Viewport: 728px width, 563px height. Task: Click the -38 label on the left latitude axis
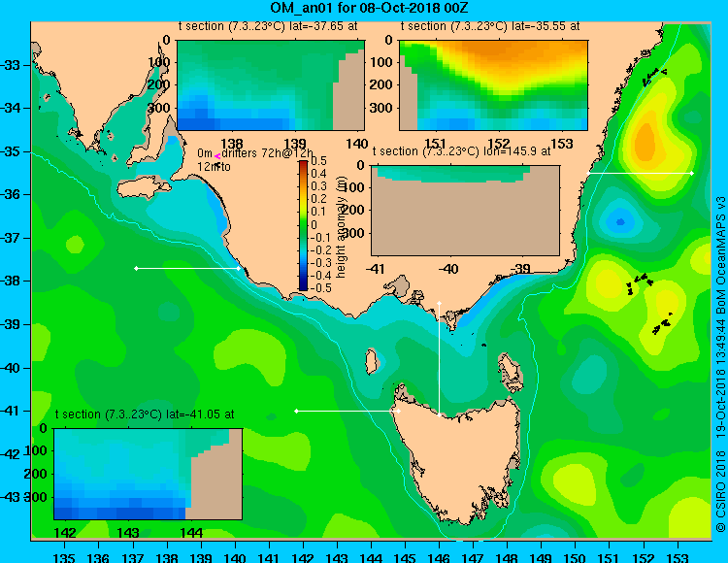click(11, 281)
